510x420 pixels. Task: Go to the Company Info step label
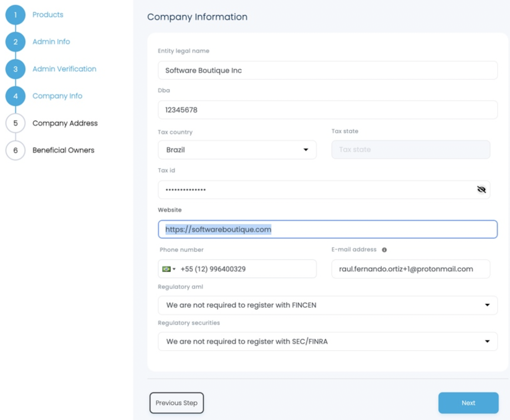[x=57, y=96]
